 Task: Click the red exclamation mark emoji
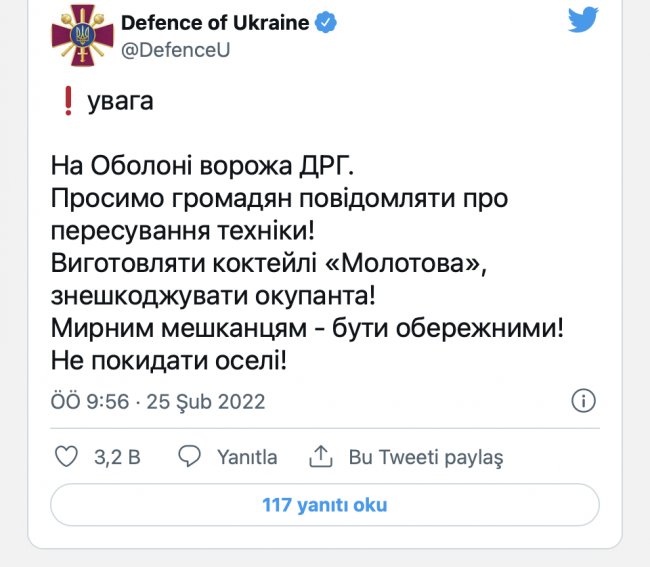click(68, 102)
